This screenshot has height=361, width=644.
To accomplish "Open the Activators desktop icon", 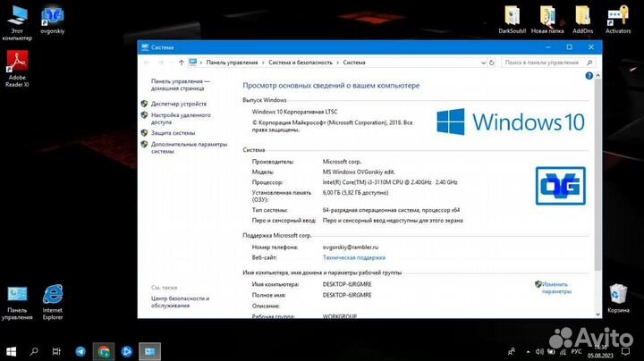I will click(x=618, y=20).
